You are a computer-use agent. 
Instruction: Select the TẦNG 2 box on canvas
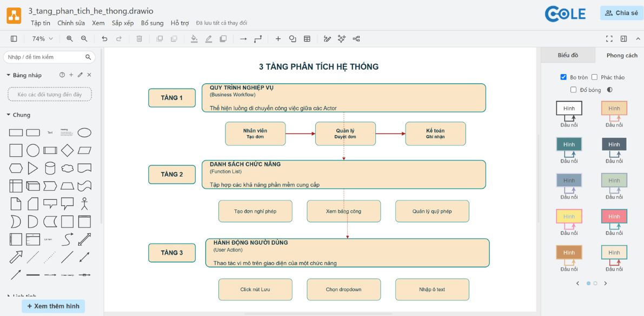click(171, 174)
